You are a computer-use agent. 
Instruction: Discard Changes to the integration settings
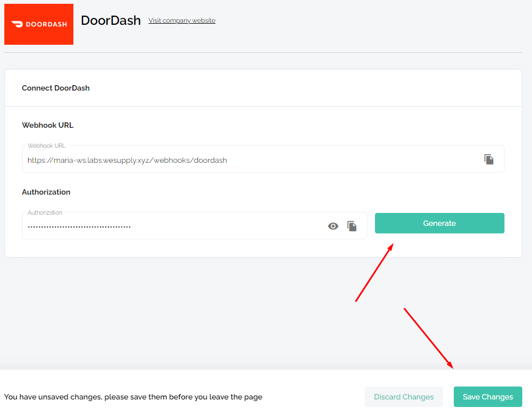click(x=404, y=397)
